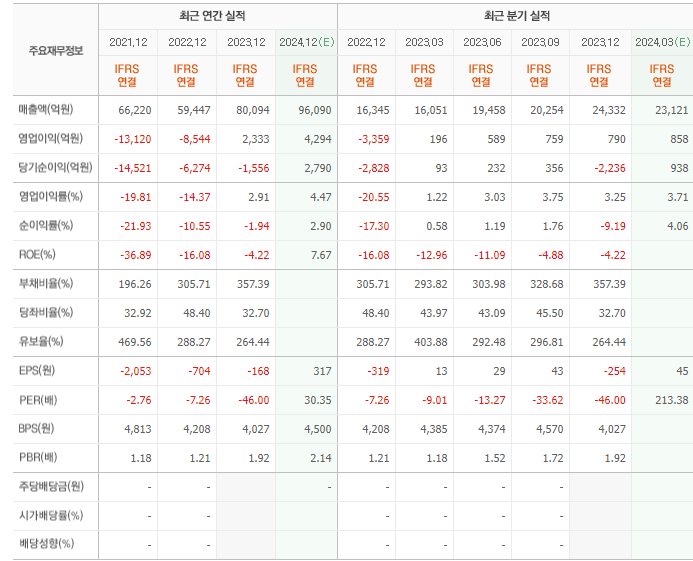Image resolution: width=693 pixels, height=561 pixels.
Task: Click the 유보율(%) row label
Action: (x=41, y=341)
